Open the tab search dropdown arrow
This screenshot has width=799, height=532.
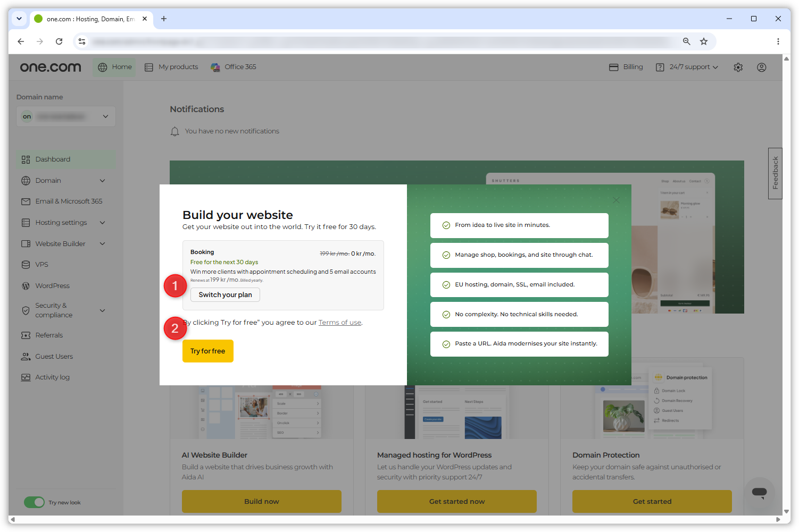coord(19,19)
